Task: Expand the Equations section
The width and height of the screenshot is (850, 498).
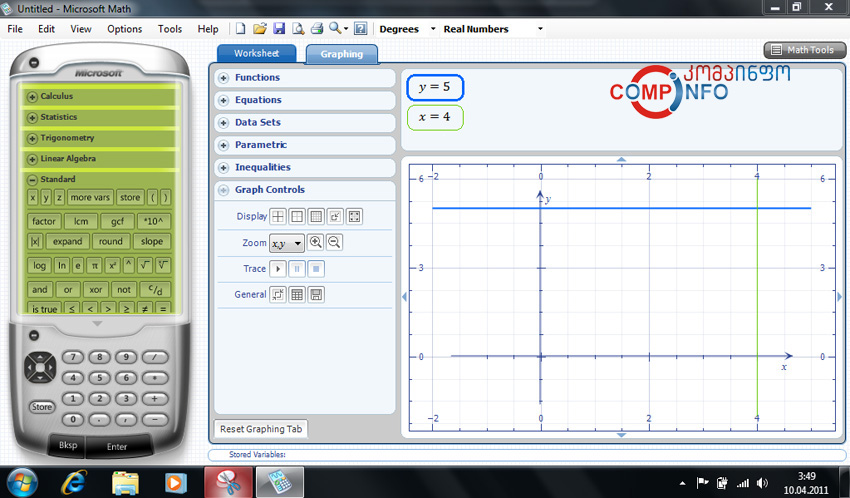Action: tap(223, 100)
